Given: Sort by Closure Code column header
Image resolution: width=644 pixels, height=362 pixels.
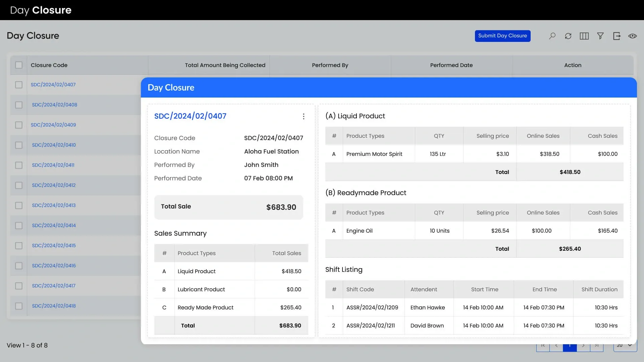Looking at the screenshot, I should coord(49,65).
